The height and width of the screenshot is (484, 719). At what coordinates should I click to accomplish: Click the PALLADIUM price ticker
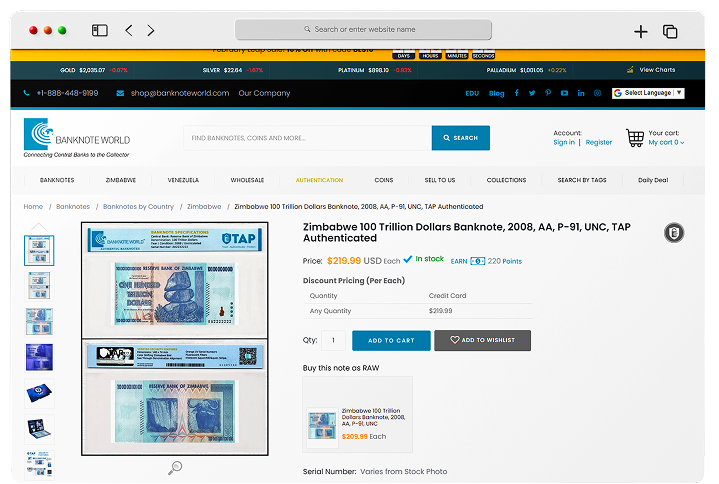(x=526, y=70)
